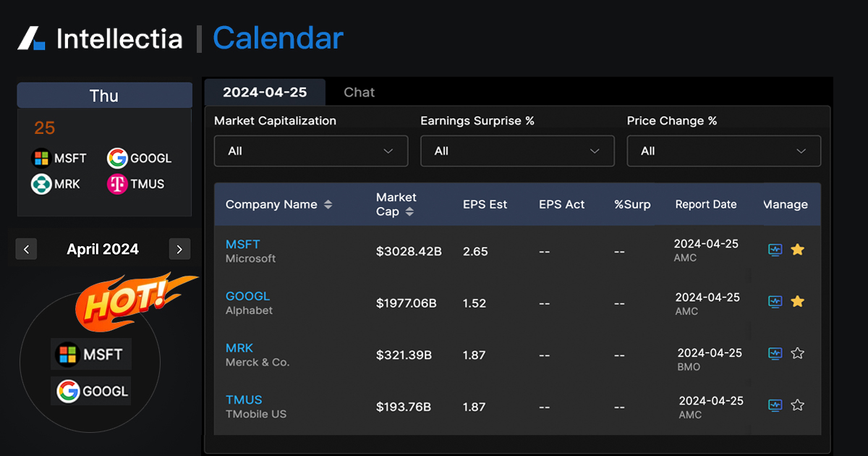
Task: Click the EPS Est column header
Action: 485,205
